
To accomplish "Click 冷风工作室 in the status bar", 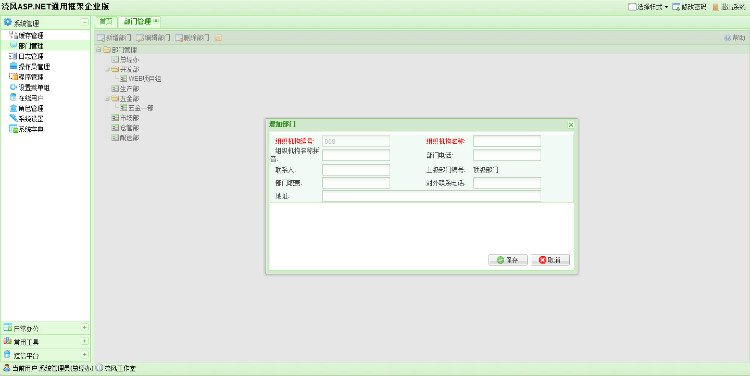I will 116,368.
